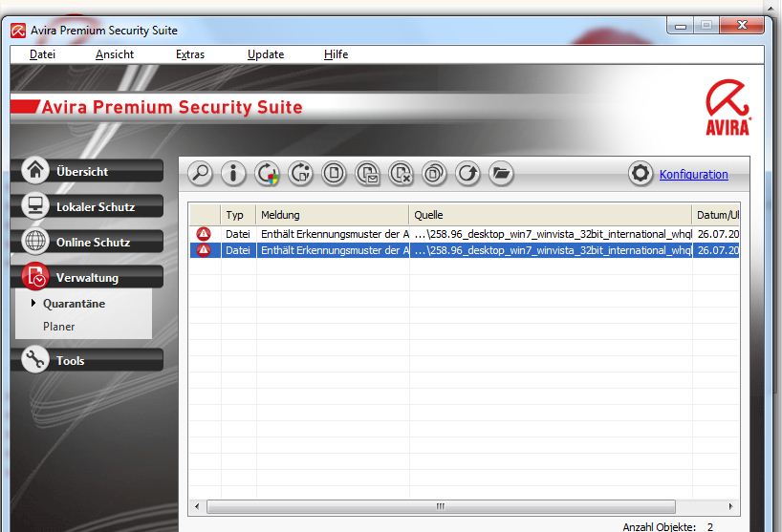Click the Tools wrench icon
The height and width of the screenshot is (532, 782).
click(35, 359)
